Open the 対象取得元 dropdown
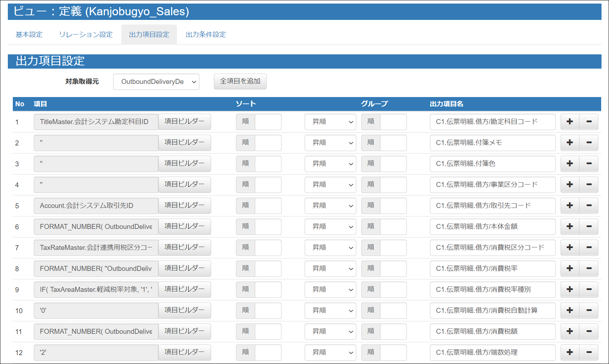Image resolution: width=609 pixels, height=364 pixels. point(156,82)
